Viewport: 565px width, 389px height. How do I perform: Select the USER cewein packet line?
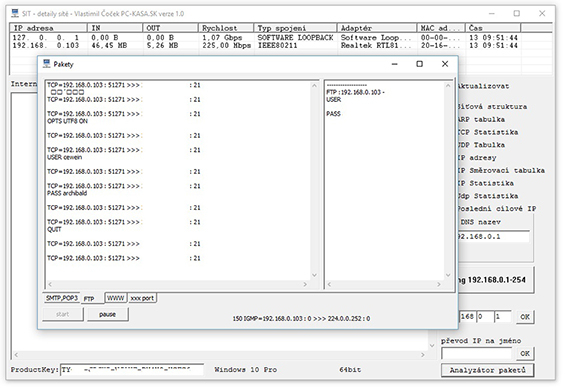point(64,157)
